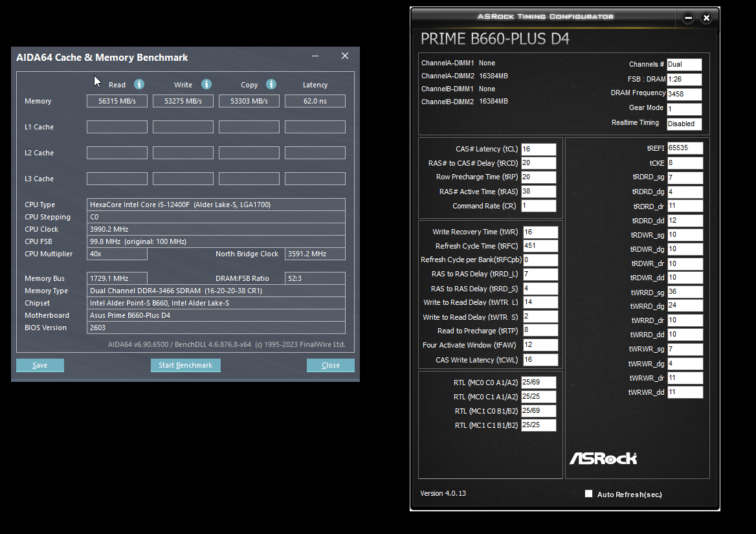
Task: Select the Memory Write value 53275 MB/s
Action: (x=183, y=101)
